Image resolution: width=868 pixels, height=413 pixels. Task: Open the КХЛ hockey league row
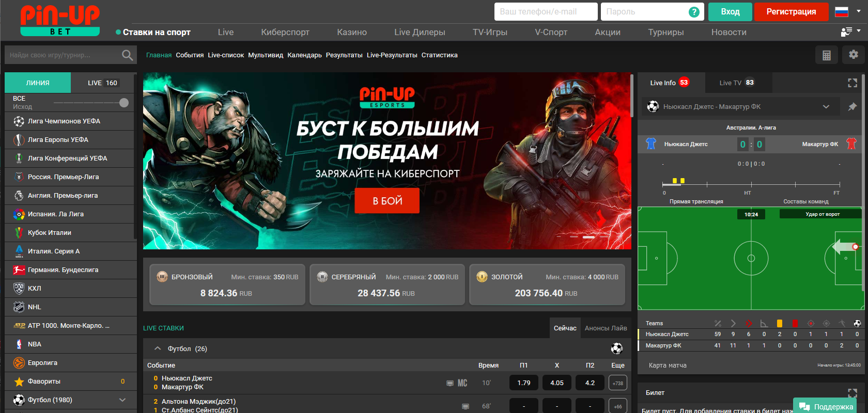pyautogui.click(x=71, y=289)
